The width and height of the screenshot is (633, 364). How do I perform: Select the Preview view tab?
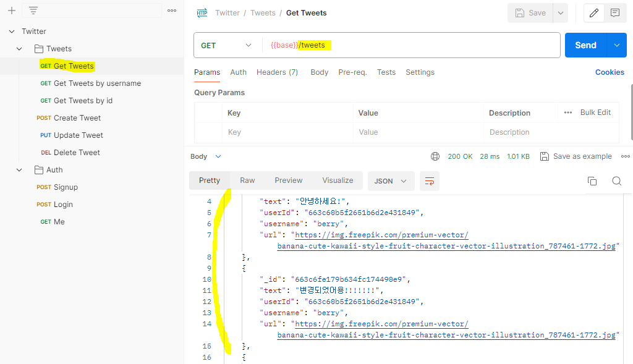click(x=288, y=180)
